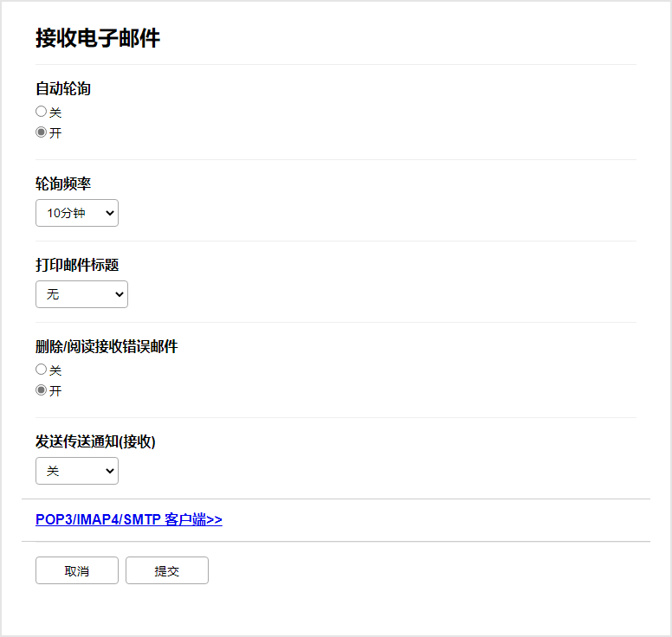
Task: Click the 删除/阅读接收错误邮件 section label
Action: [107, 346]
